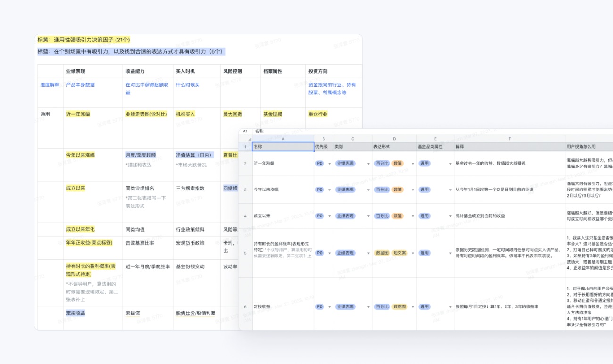Expand the 表达形式 dropdown in row 5
The image size is (613, 364).
click(413, 253)
